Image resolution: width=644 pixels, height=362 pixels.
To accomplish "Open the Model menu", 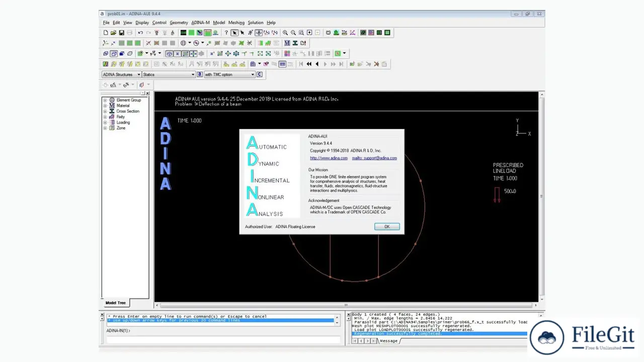I will (219, 23).
